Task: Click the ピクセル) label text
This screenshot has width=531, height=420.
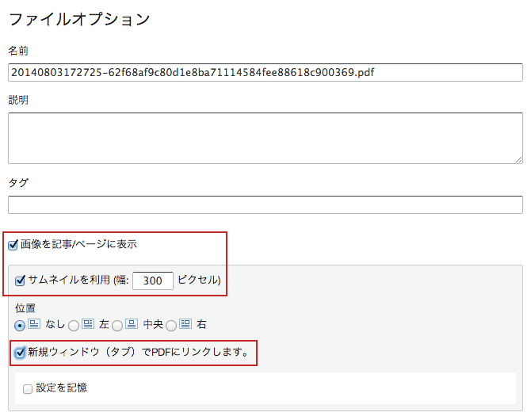Action: coord(199,280)
